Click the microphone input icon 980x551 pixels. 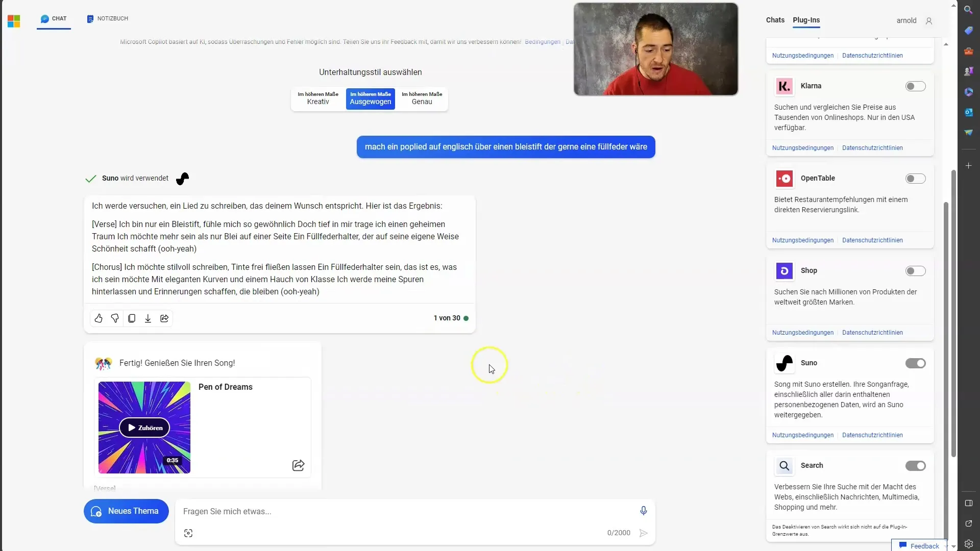[643, 511]
